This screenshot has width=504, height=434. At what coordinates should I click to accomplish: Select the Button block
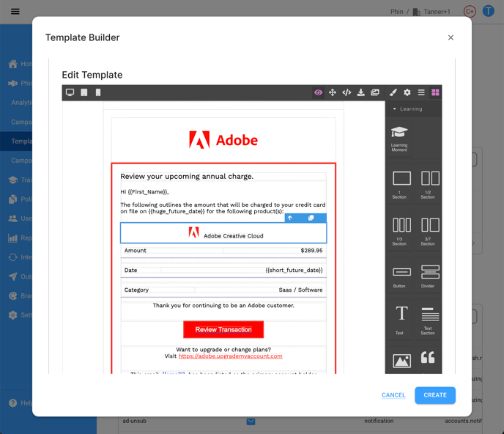[399, 276]
